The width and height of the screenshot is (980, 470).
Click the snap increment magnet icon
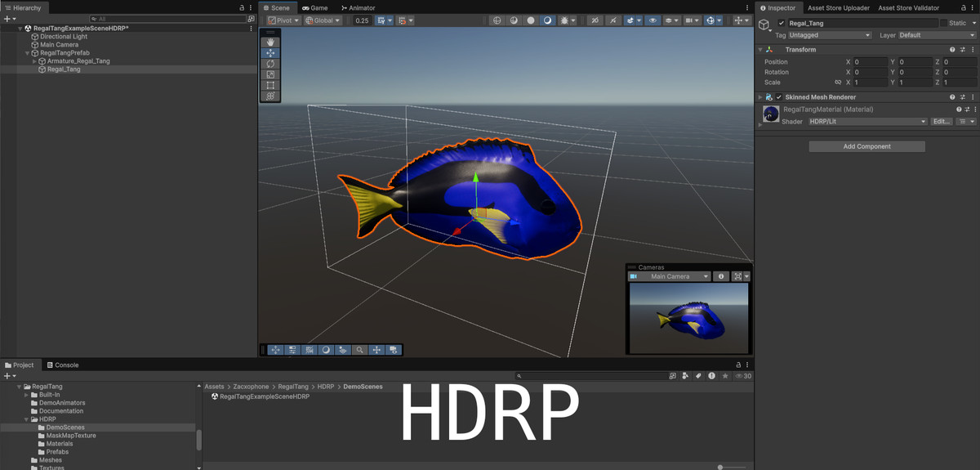[402, 20]
